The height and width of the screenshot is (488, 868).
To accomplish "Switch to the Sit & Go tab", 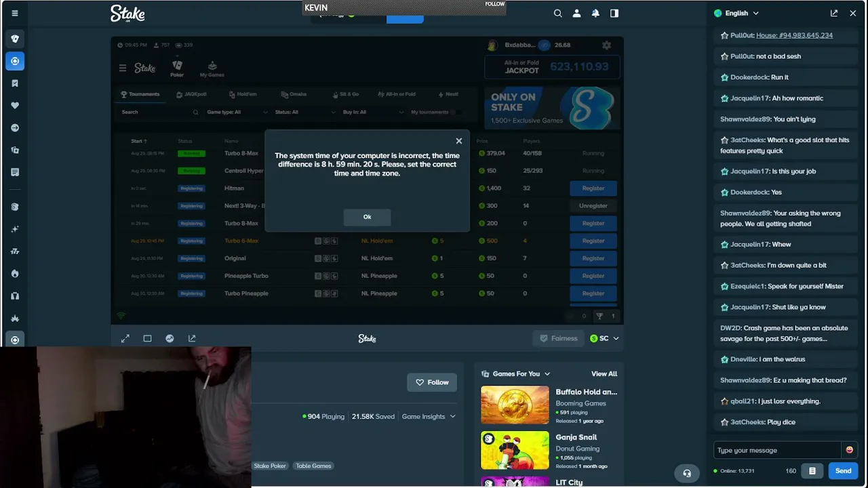I will click(x=345, y=94).
